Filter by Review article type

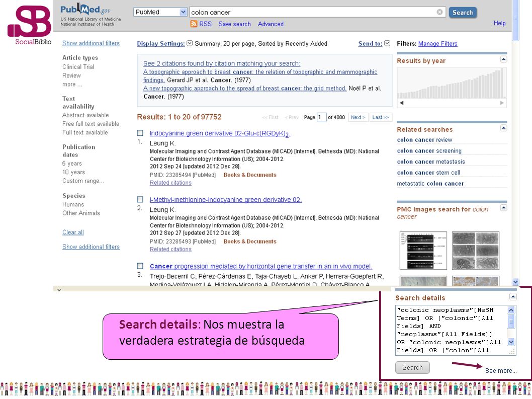tap(71, 75)
